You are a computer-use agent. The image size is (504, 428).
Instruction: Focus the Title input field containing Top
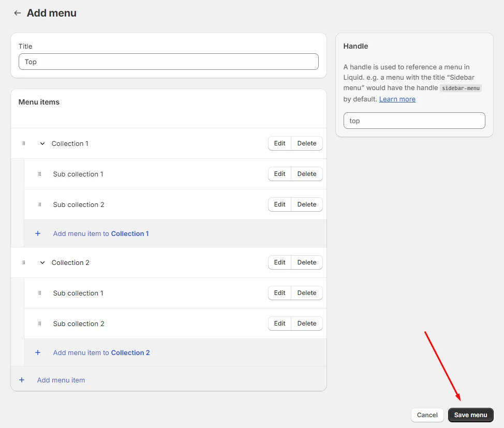(168, 62)
